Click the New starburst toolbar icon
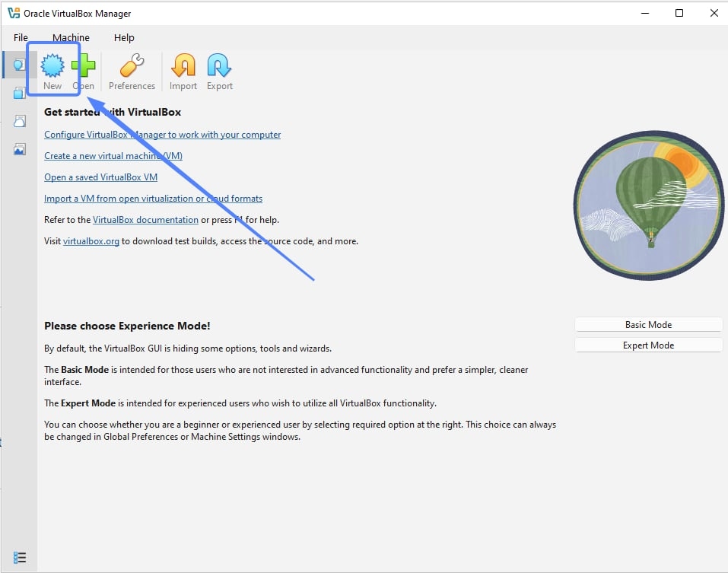728x573 pixels. point(52,65)
